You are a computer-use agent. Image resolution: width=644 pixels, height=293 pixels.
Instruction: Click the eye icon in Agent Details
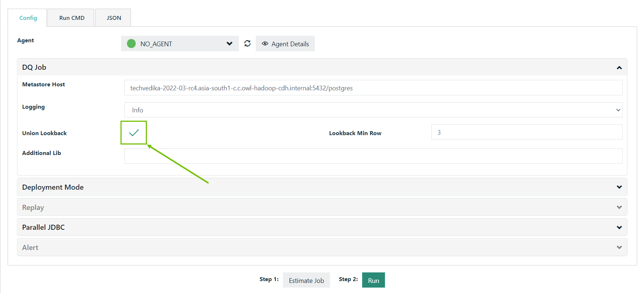(x=265, y=44)
